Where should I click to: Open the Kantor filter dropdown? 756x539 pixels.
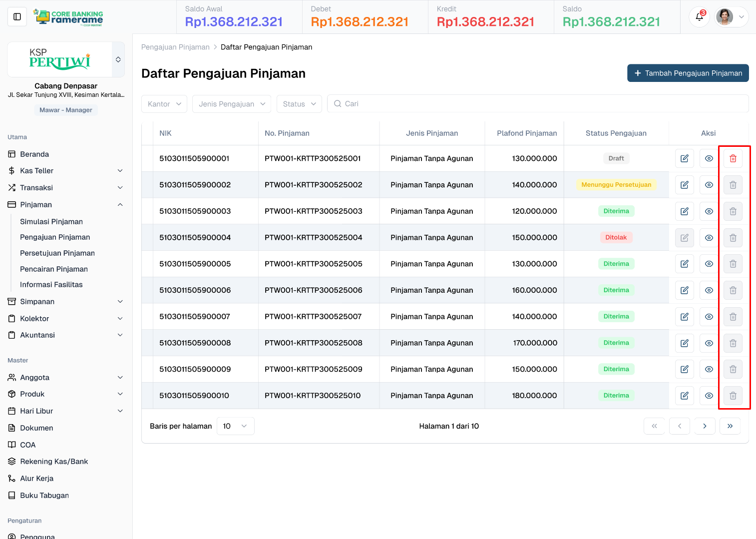[164, 103]
